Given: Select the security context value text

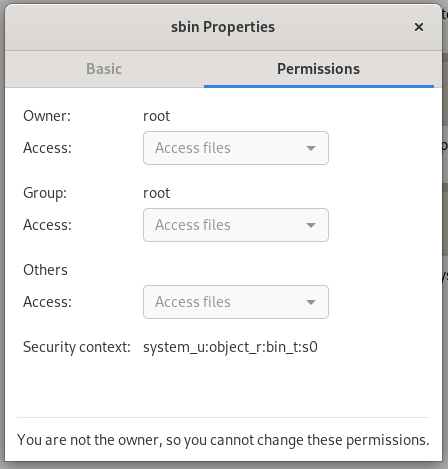Looking at the screenshot, I should [230, 347].
